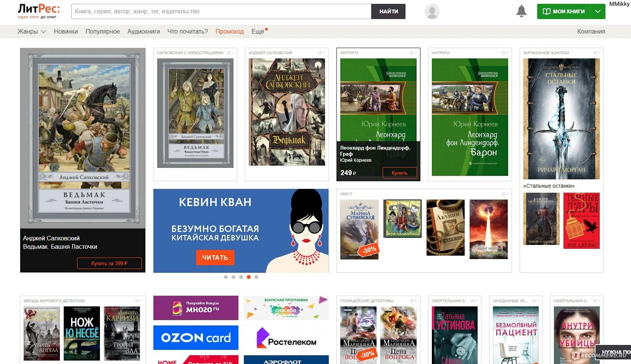Open the Компания link
This screenshot has height=364, width=631.
[591, 32]
